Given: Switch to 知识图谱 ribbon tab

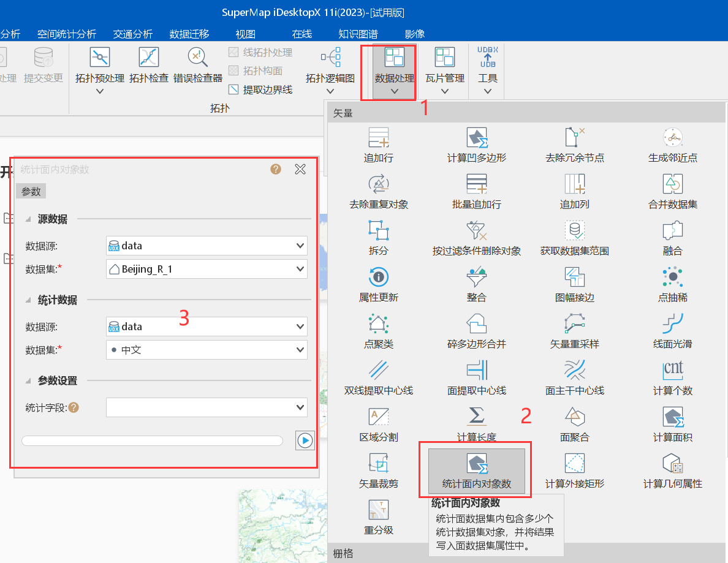Looking at the screenshot, I should tap(358, 34).
